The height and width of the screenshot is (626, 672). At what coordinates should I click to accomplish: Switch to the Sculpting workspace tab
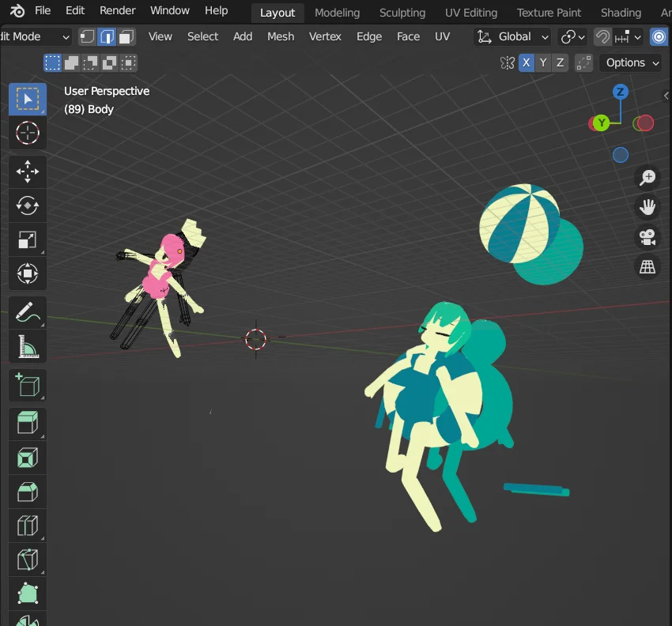(402, 13)
